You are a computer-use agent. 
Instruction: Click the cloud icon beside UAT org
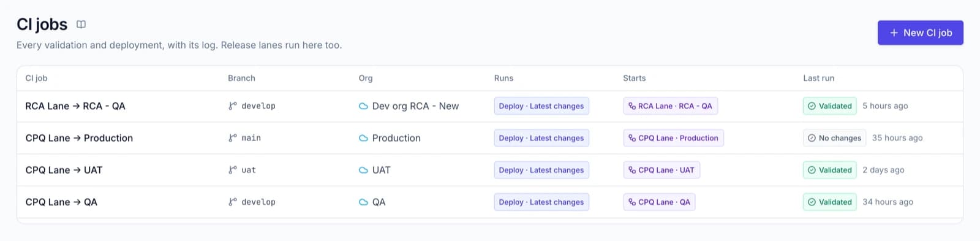click(363, 170)
